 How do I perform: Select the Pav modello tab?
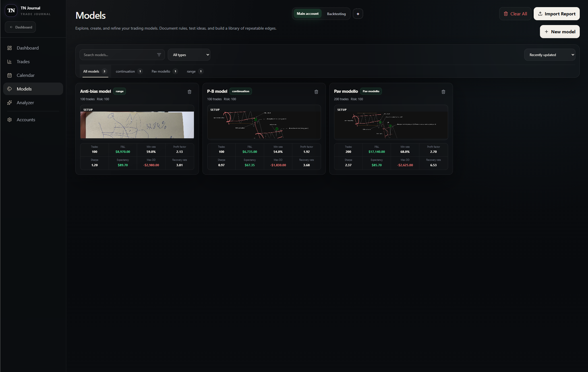point(165,71)
